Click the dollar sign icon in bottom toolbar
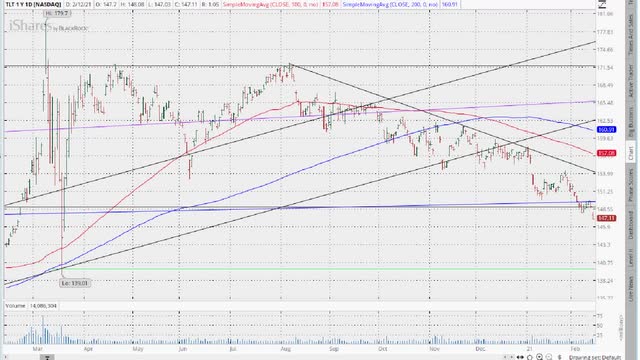This screenshot has width=640, height=360. (x=560, y=357)
